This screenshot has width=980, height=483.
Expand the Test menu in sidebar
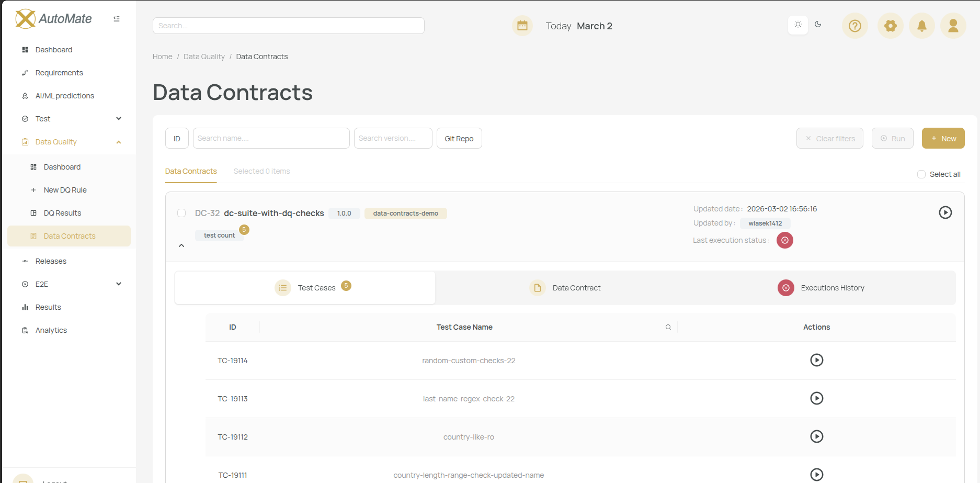[x=119, y=119]
